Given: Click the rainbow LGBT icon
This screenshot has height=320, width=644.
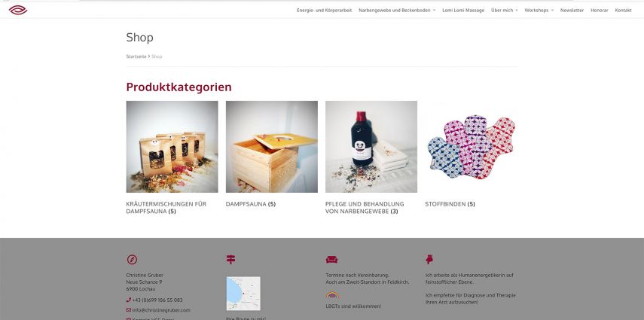Looking at the screenshot, I should click(x=332, y=295).
